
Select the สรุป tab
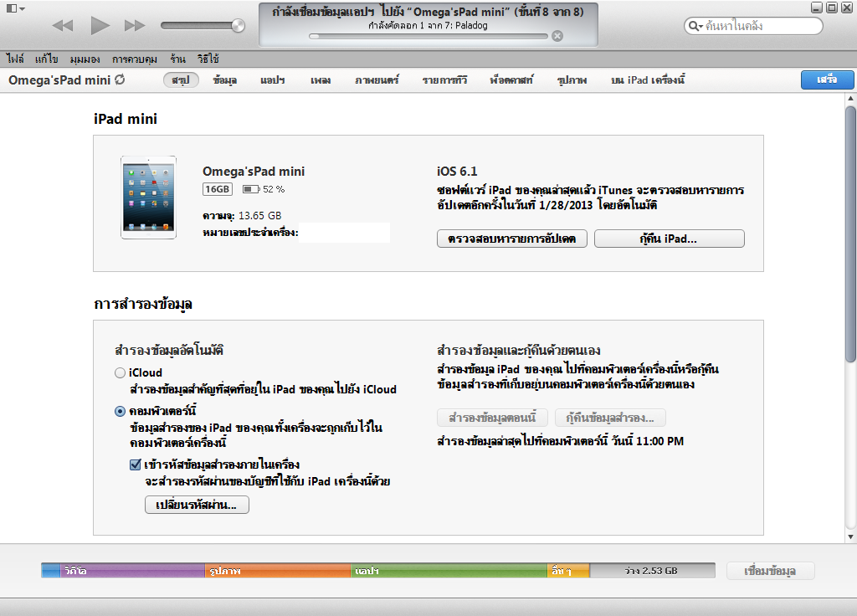[181, 80]
